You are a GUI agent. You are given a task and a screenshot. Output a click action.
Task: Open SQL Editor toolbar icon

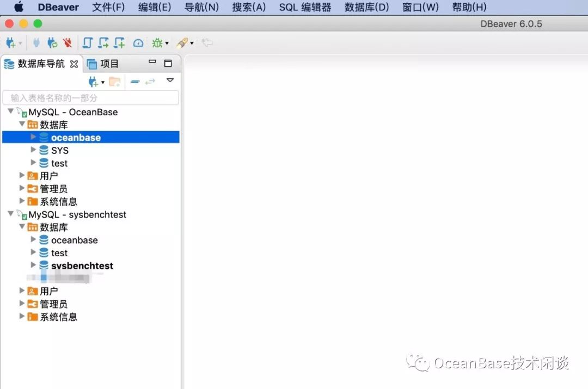[x=87, y=43]
